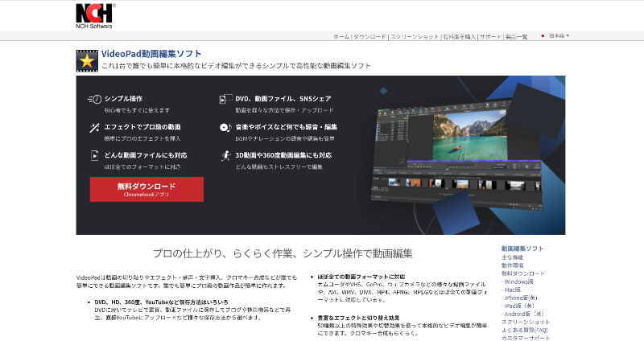
Task: Open the 製品一覧 menu item
Action: [x=516, y=36]
